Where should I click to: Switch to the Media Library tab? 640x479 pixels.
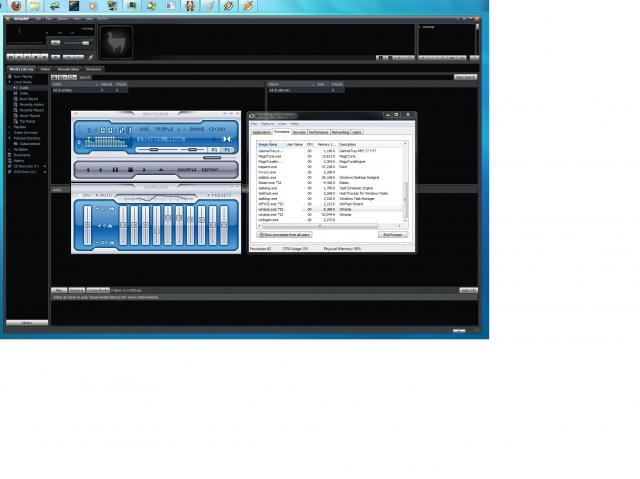pyautogui.click(x=21, y=69)
